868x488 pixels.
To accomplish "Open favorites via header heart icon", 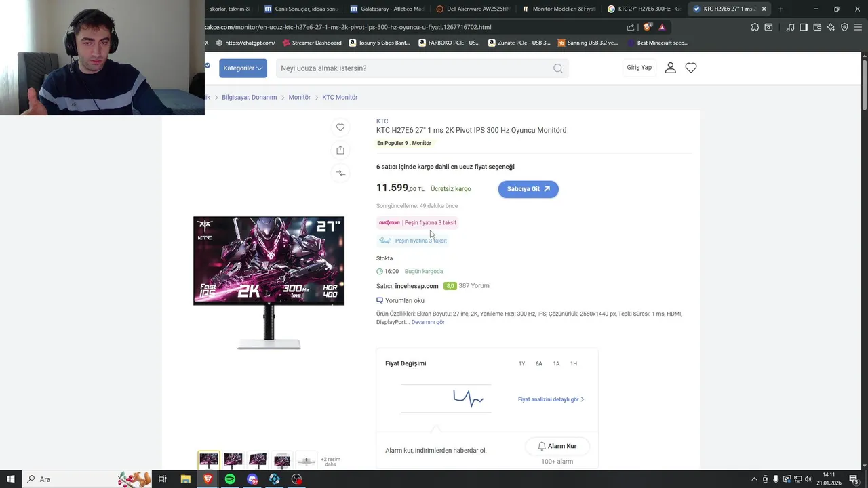I will pyautogui.click(x=691, y=68).
